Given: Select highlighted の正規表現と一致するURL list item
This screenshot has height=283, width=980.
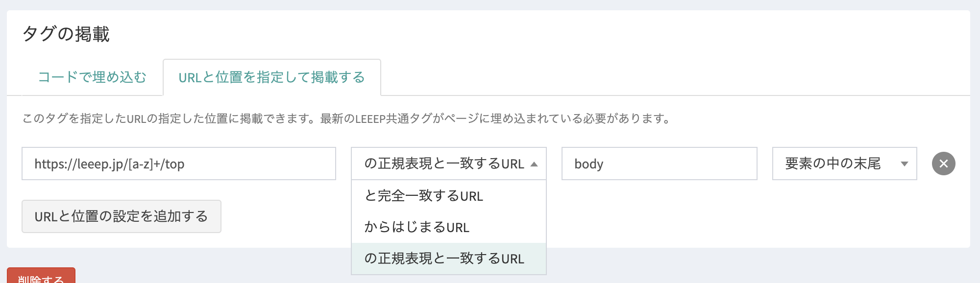Looking at the screenshot, I should 444,259.
